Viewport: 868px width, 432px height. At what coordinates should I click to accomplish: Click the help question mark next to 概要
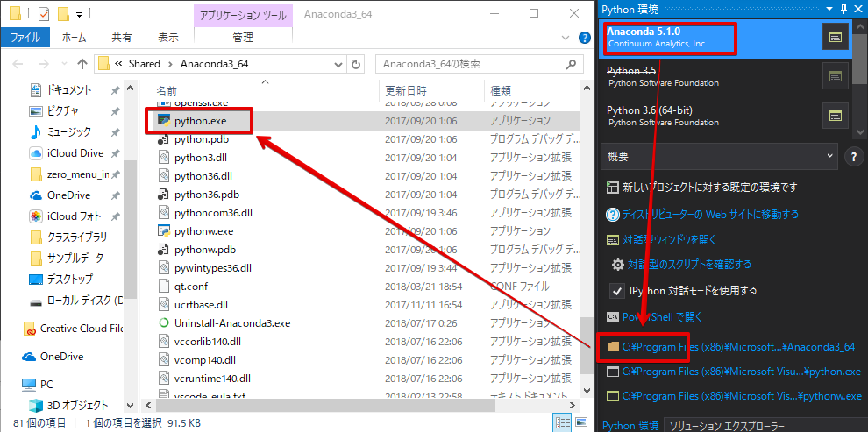[x=854, y=157]
